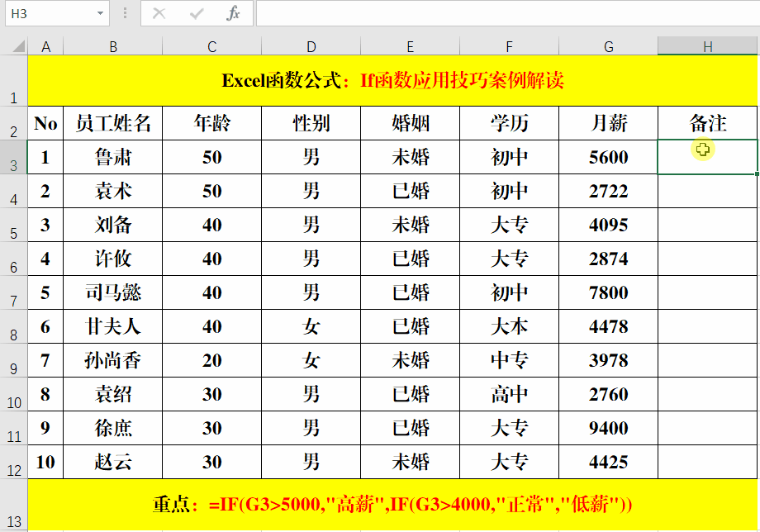Click the '月薪' header cell
Screen dimensions: 760x532
click(x=608, y=123)
